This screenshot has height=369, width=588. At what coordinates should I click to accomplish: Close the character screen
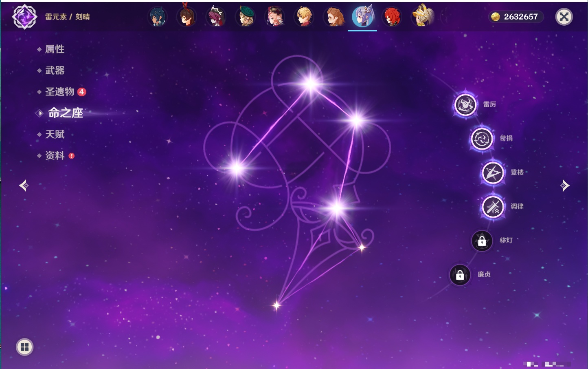[x=564, y=17]
